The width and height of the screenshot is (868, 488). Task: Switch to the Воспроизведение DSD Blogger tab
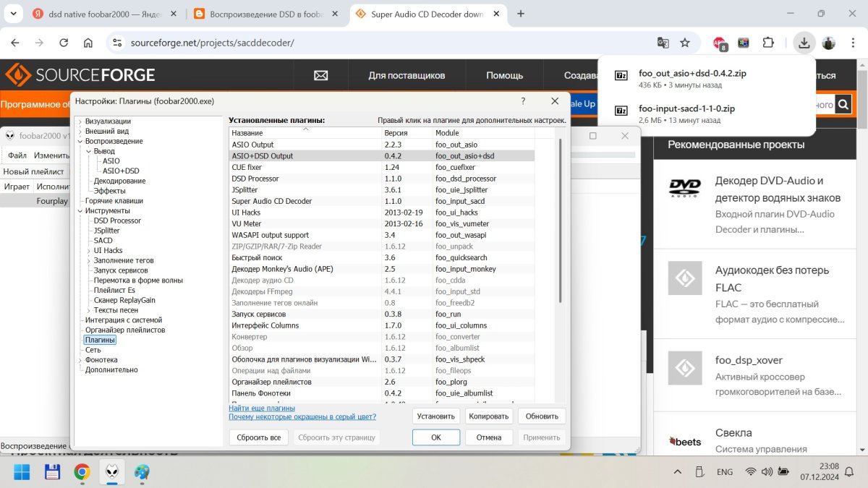click(x=265, y=14)
